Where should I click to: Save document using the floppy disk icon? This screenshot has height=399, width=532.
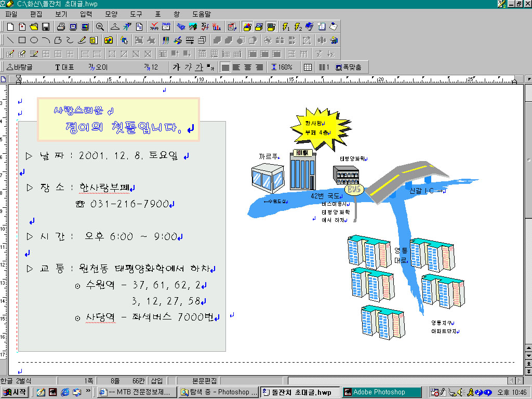click(x=46, y=26)
